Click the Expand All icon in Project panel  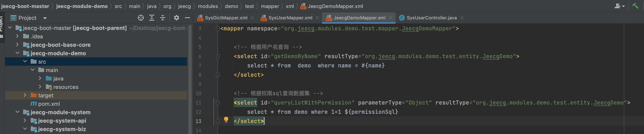click(x=152, y=18)
